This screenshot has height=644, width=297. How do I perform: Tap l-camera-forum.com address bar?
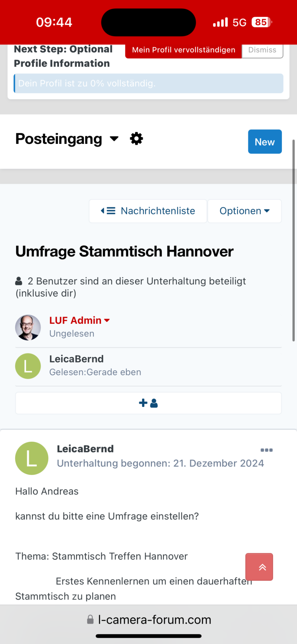pos(154,620)
